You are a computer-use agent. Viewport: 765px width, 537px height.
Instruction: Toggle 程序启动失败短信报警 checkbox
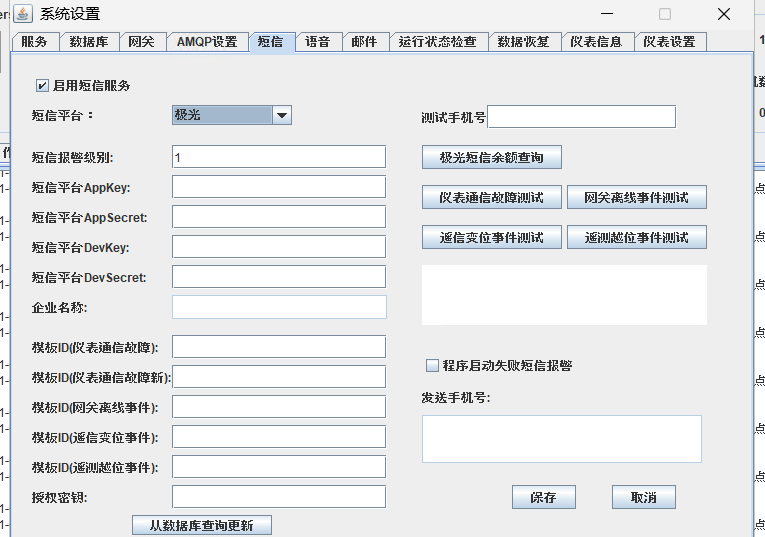click(433, 366)
